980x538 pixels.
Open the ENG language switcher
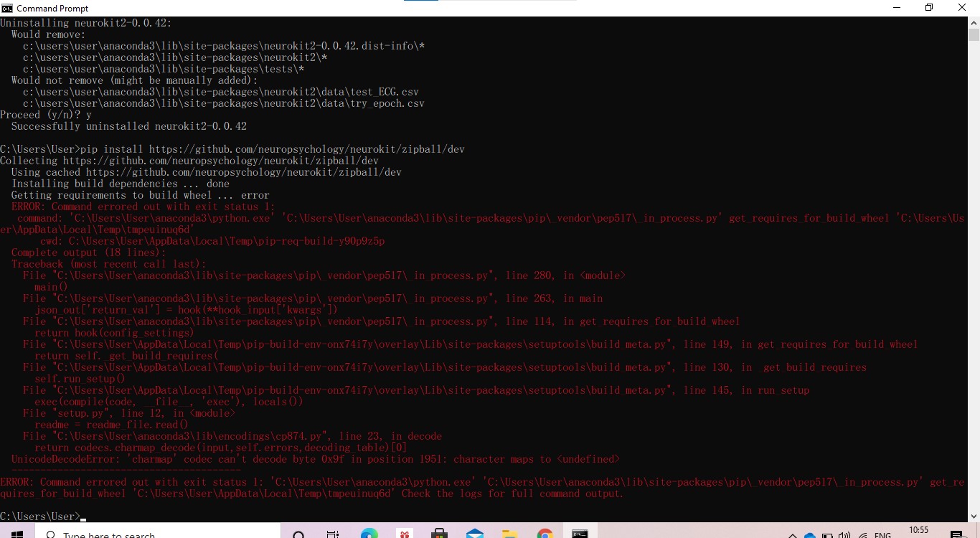point(882,535)
